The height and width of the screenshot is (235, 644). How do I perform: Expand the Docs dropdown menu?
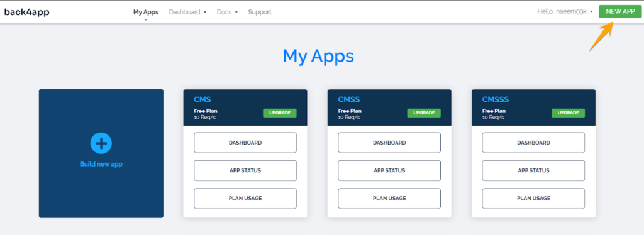227,12
